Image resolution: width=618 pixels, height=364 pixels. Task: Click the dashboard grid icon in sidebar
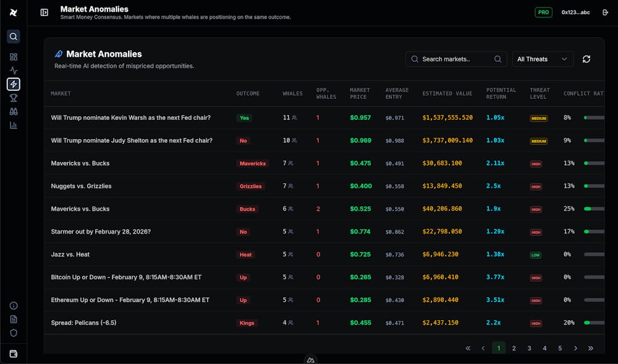[x=13, y=56]
